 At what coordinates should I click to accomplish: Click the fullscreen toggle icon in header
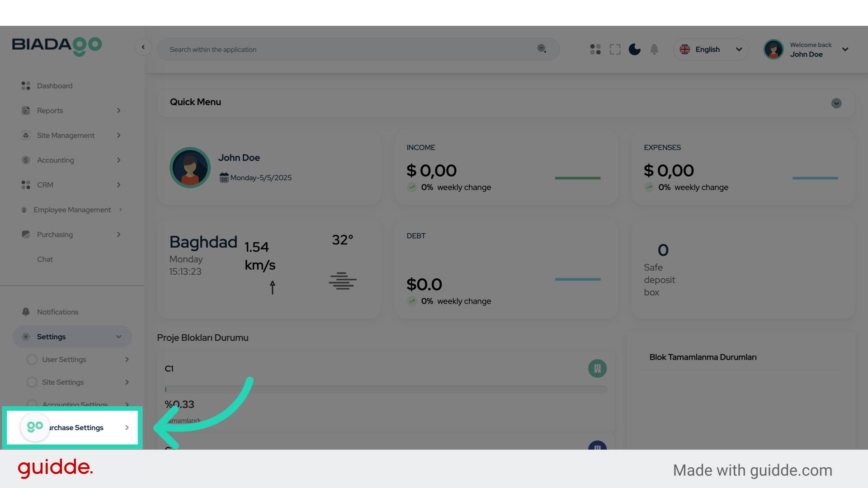click(x=615, y=49)
